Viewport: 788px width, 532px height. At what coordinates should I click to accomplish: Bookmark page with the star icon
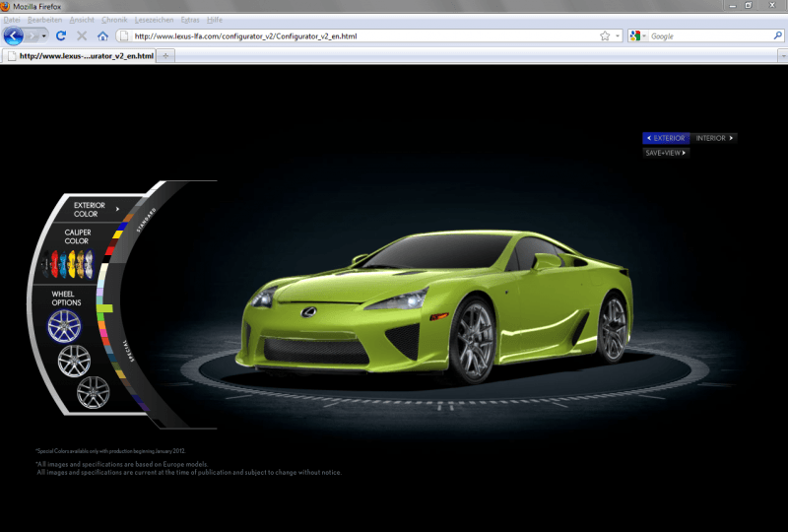605,35
